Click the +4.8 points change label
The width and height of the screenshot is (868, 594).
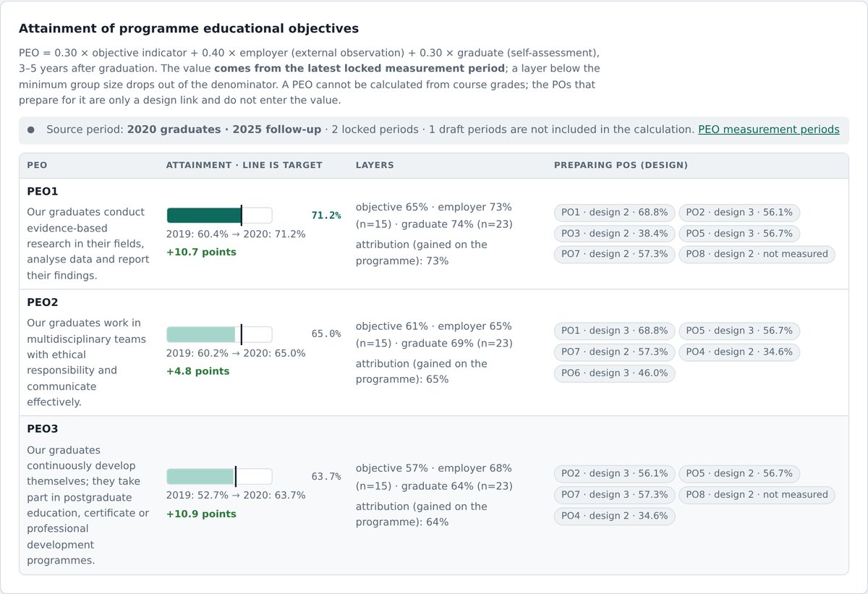[198, 371]
